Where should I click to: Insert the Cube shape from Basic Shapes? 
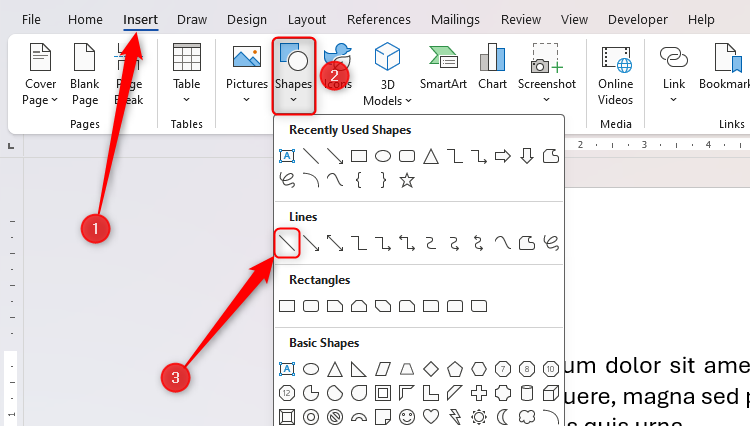point(551,393)
